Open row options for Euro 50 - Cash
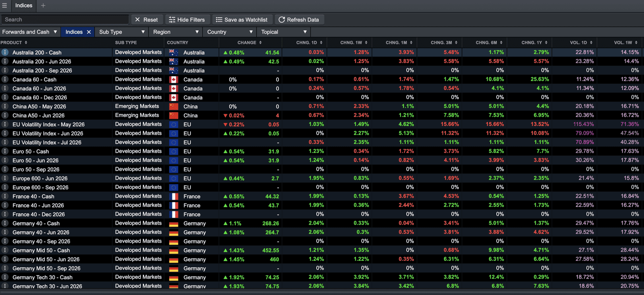644x295 pixels. [5, 151]
